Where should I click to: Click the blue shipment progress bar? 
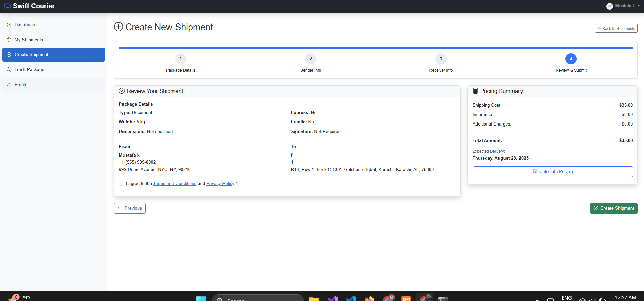point(376,48)
